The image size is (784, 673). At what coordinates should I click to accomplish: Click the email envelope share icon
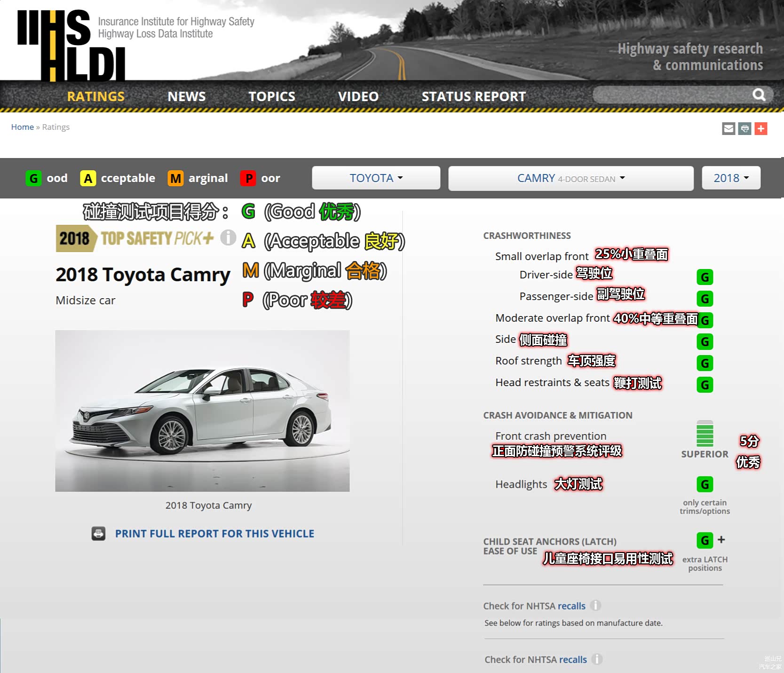tap(729, 128)
